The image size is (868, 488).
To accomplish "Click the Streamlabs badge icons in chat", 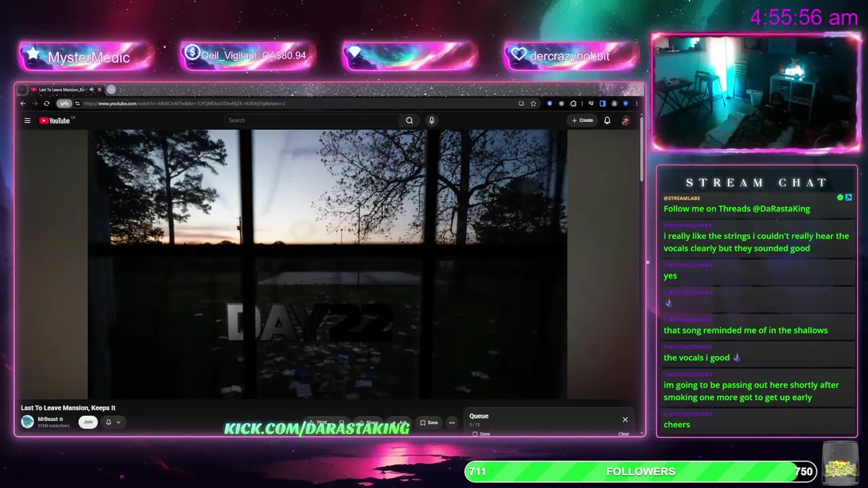I will pyautogui.click(x=844, y=198).
